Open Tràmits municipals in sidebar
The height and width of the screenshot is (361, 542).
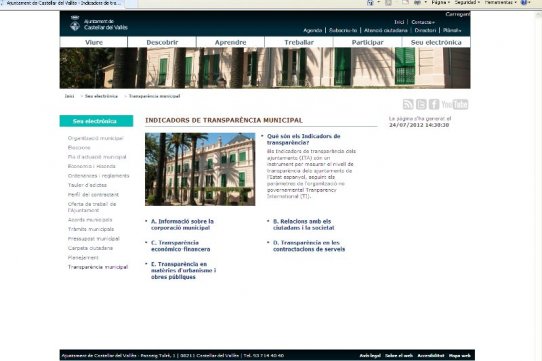point(91,229)
